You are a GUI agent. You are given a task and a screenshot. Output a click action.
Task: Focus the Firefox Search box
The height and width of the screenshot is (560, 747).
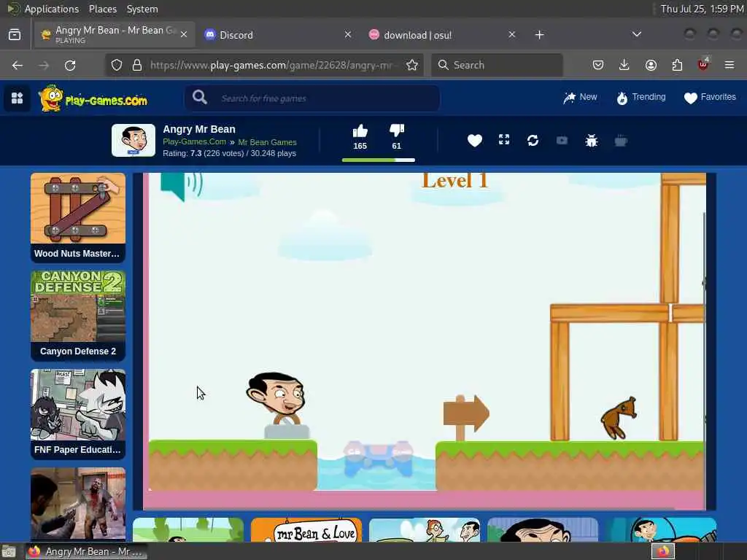coord(497,65)
